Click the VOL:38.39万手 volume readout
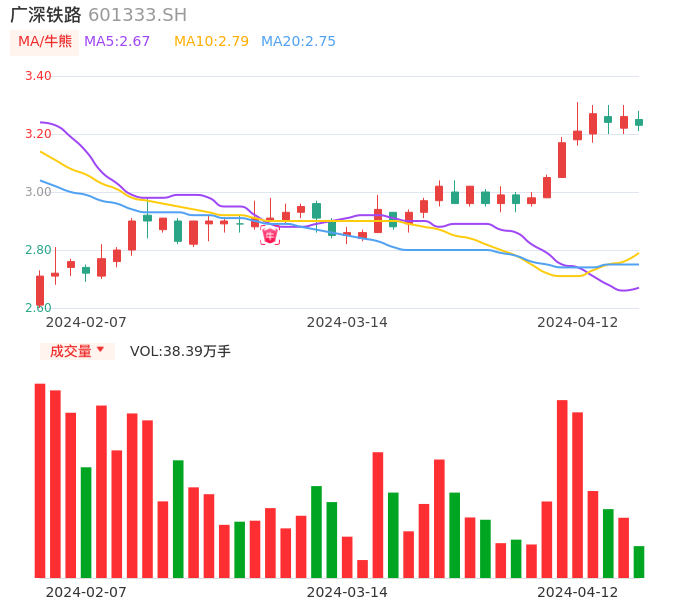686x606 pixels. tap(180, 351)
